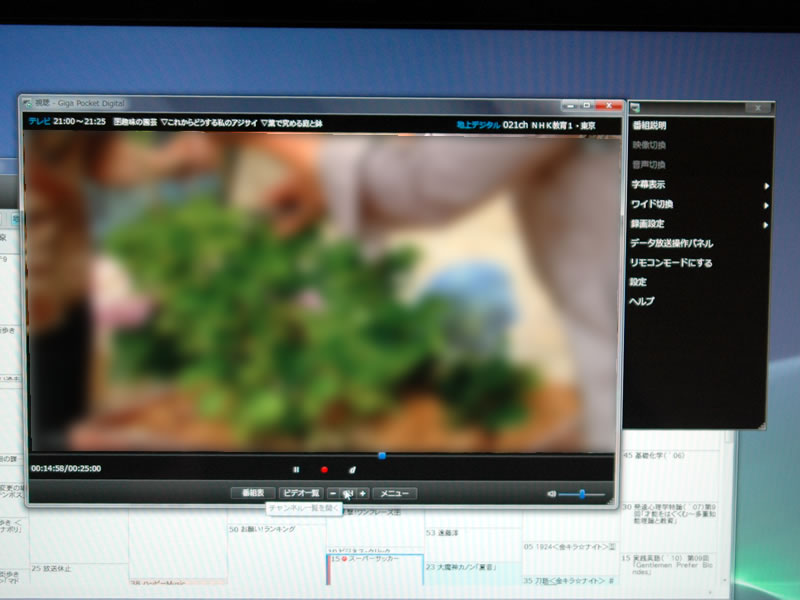The image size is (800, 600).
Task: Open 設定 from the side menu
Action: click(x=638, y=282)
